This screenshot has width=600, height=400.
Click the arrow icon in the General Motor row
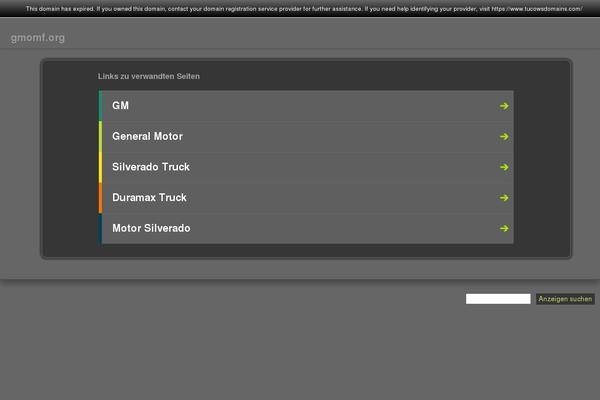pos(504,137)
